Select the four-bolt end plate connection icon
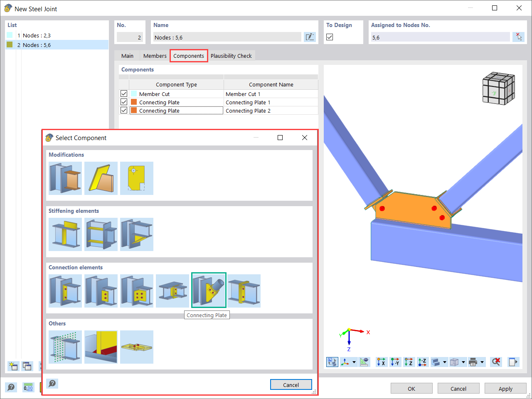 point(137,291)
